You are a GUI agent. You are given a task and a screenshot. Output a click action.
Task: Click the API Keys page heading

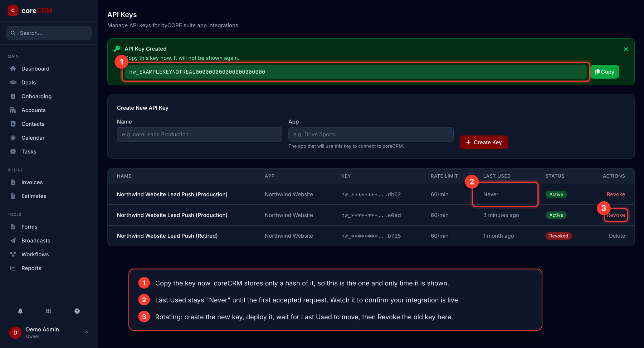point(122,15)
